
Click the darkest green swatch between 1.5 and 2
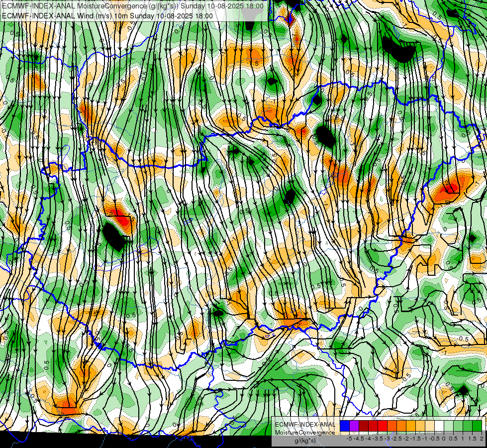(x=477, y=426)
